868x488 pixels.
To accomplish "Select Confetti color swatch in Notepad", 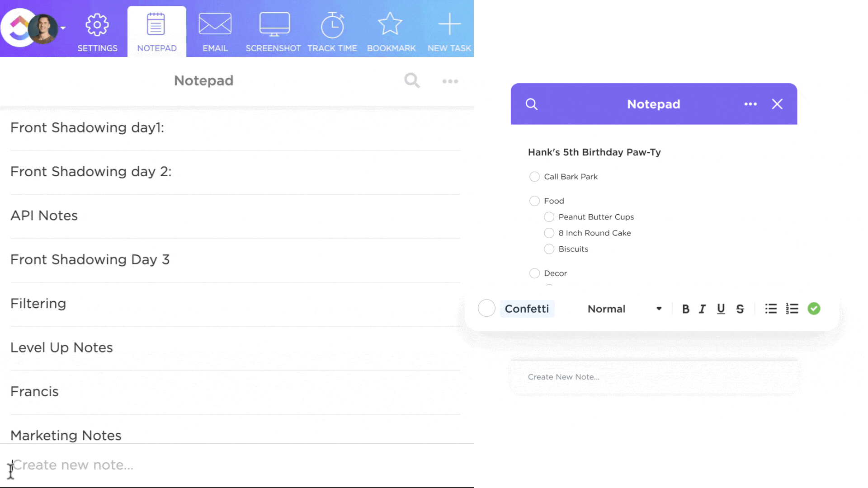I will pyautogui.click(x=486, y=309).
